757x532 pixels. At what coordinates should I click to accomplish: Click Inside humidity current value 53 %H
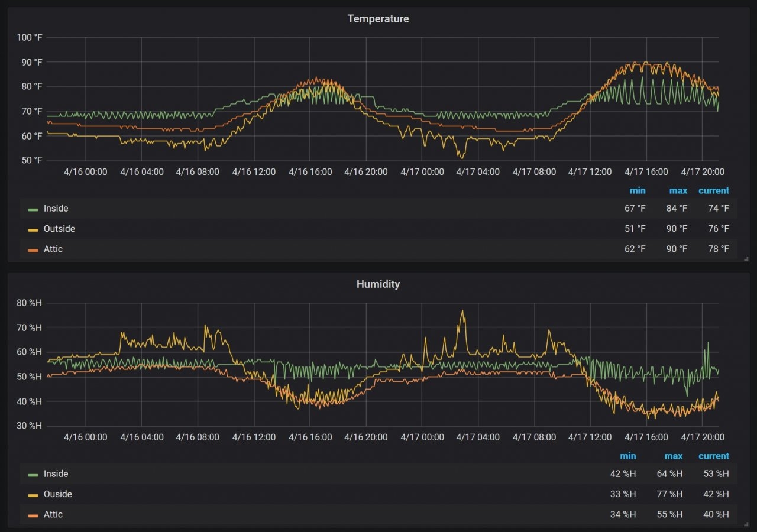click(716, 474)
